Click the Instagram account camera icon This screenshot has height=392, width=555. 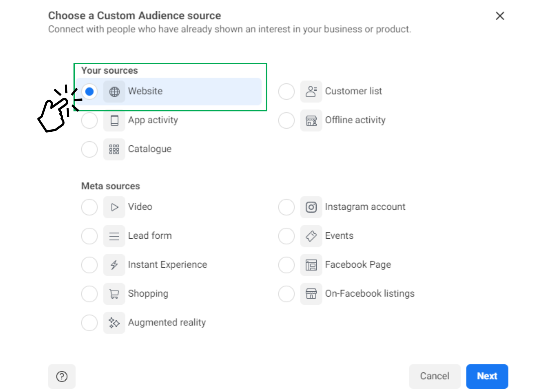pyautogui.click(x=311, y=207)
